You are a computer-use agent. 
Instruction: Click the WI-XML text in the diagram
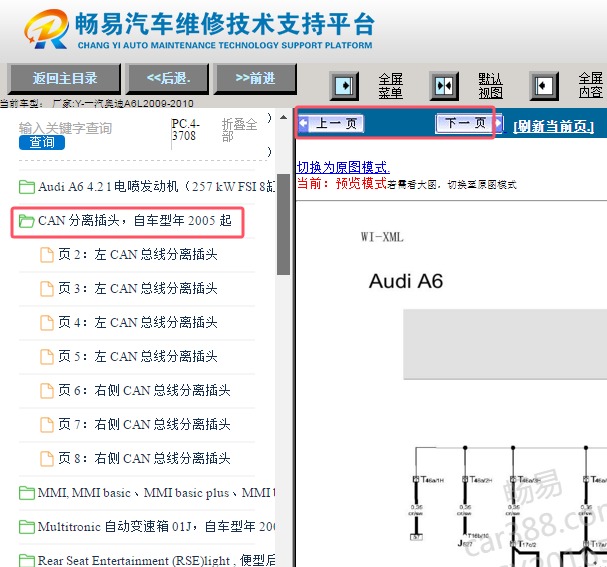coord(382,237)
